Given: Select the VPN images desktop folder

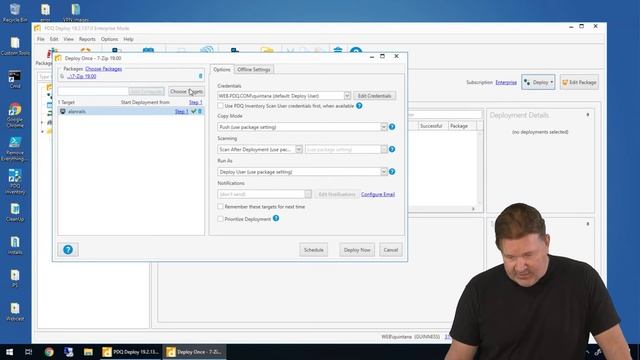Looking at the screenshot, I should [76, 12].
